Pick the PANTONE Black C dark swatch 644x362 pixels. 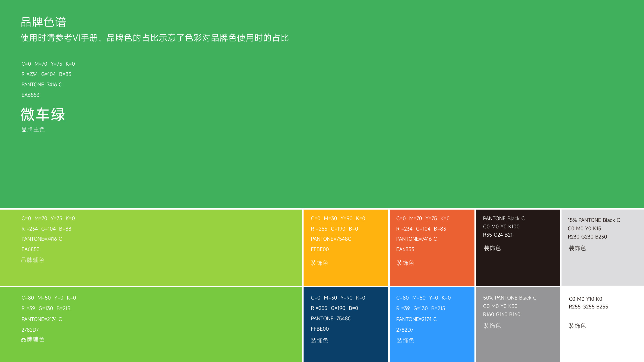(x=518, y=247)
